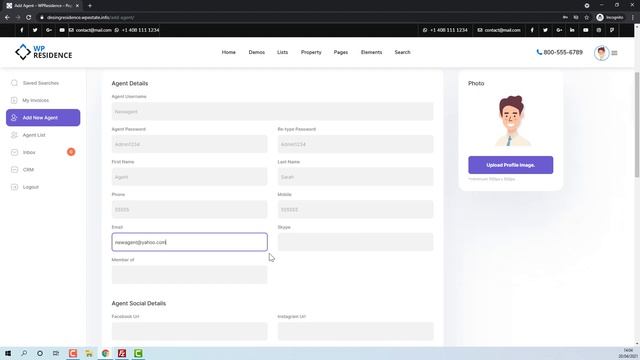Click the Foursquare icon in right top bar
This screenshot has width=640, height=360.
tap(612, 30)
